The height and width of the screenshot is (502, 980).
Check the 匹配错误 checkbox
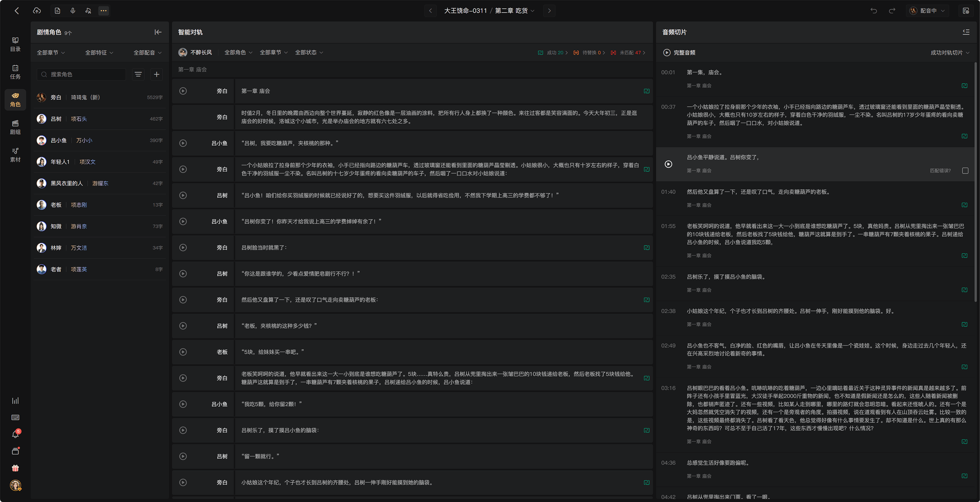[965, 171]
